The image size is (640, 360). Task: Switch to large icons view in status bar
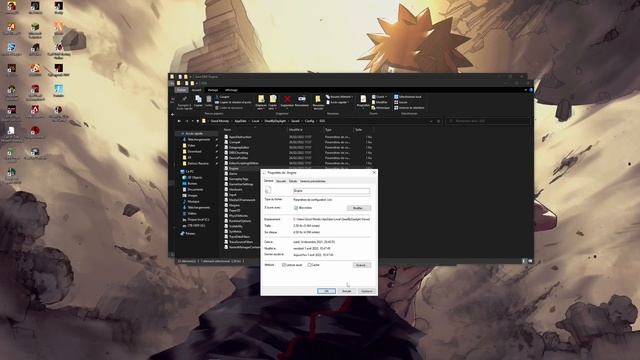tap(530, 261)
